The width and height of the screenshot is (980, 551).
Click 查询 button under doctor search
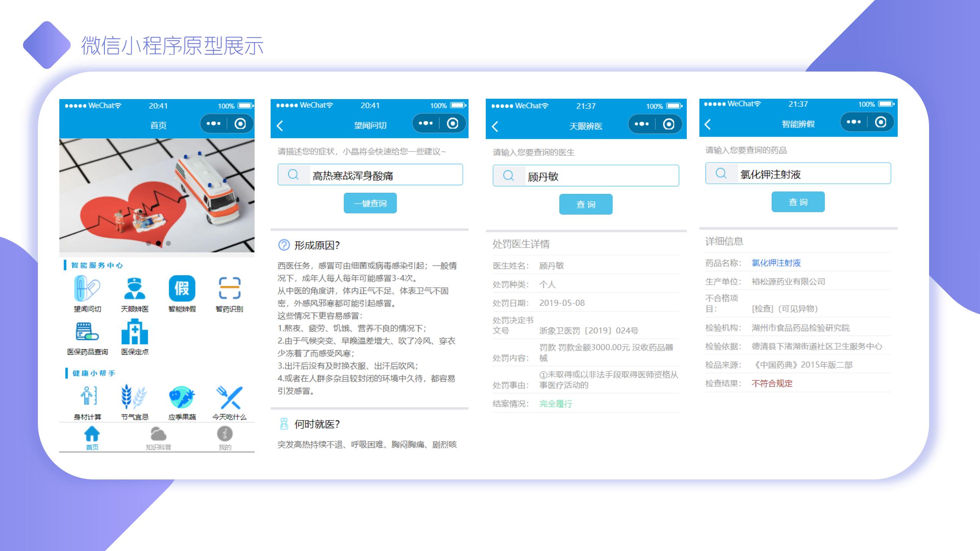coord(586,204)
